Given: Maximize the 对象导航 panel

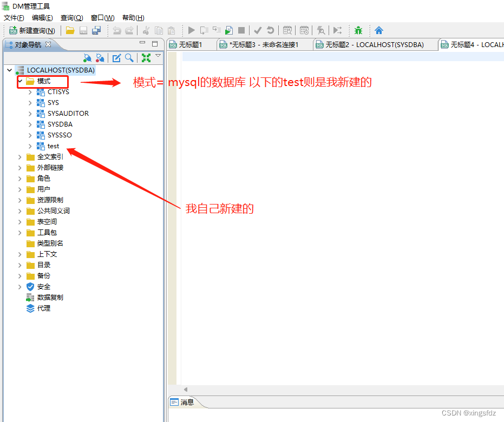Looking at the screenshot, I should tap(155, 44).
